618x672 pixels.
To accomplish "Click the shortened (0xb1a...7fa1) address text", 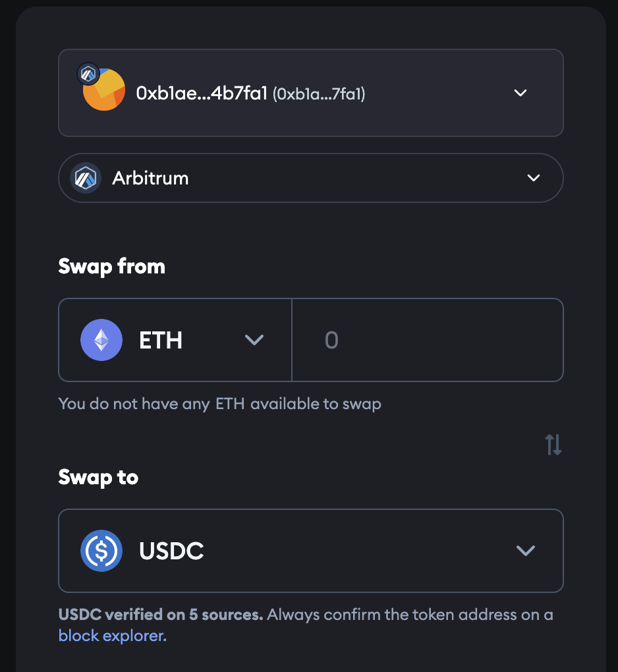I will pyautogui.click(x=319, y=94).
